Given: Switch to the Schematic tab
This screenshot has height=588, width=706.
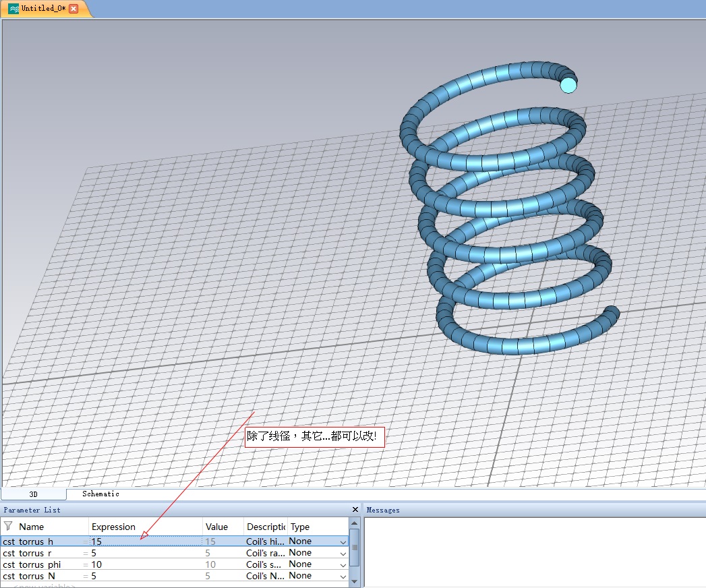Looking at the screenshot, I should (x=100, y=494).
